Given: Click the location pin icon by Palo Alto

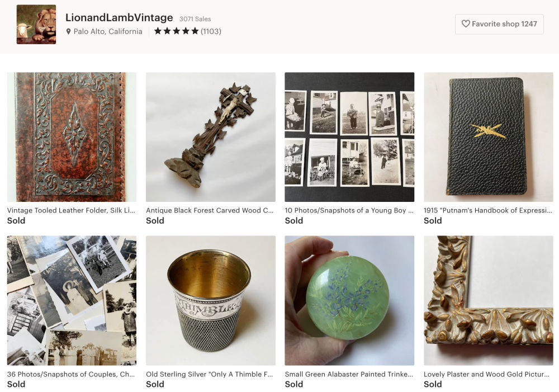Looking at the screenshot, I should coord(69,32).
